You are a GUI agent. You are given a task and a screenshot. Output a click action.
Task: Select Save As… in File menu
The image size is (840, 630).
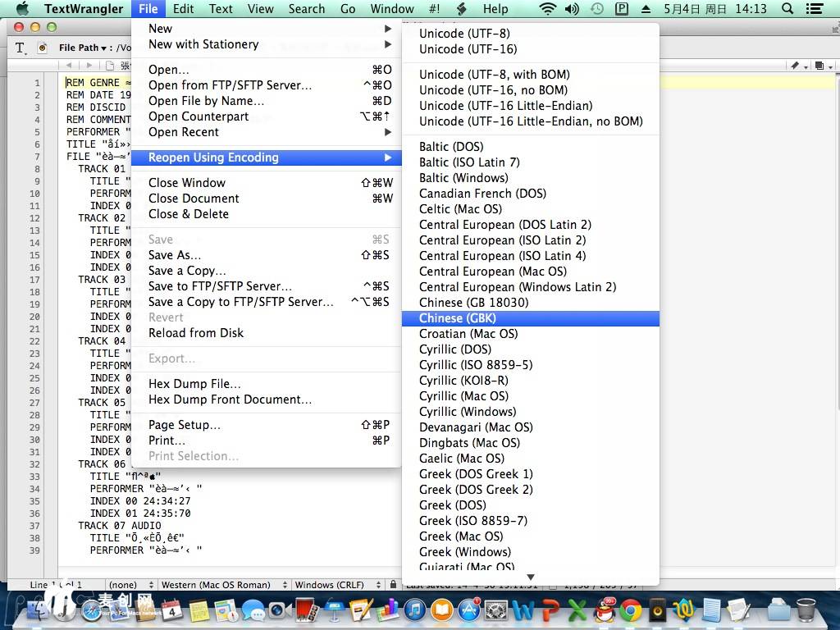[175, 255]
